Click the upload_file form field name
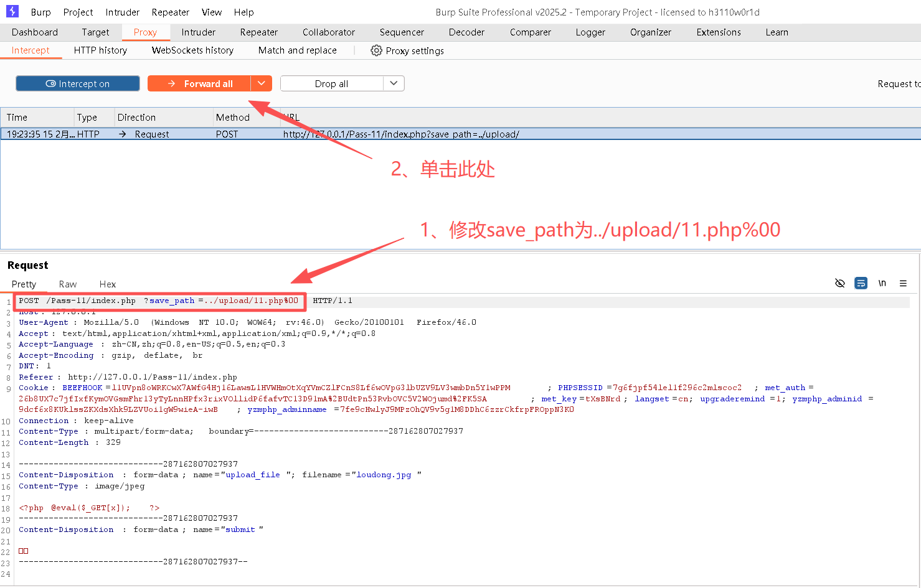Image resolution: width=921 pixels, height=588 pixels. tap(253, 475)
